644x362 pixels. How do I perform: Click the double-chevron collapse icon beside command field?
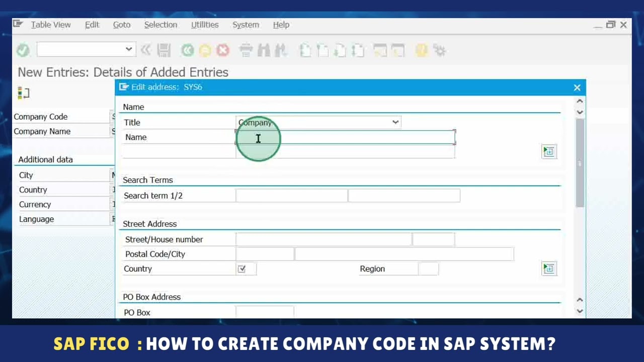click(146, 49)
